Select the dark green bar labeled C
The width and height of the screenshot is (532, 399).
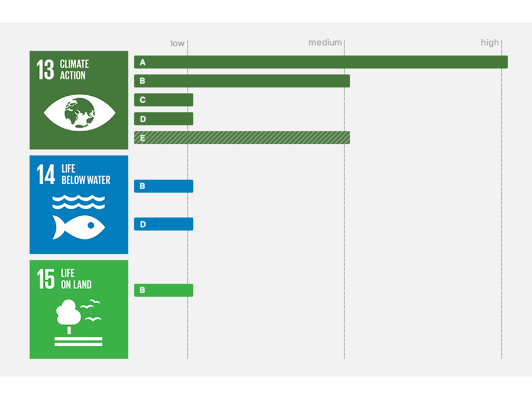click(164, 100)
